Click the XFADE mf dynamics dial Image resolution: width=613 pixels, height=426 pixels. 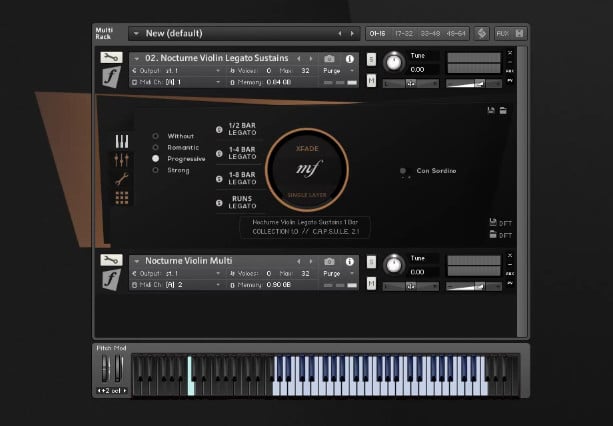[307, 170]
